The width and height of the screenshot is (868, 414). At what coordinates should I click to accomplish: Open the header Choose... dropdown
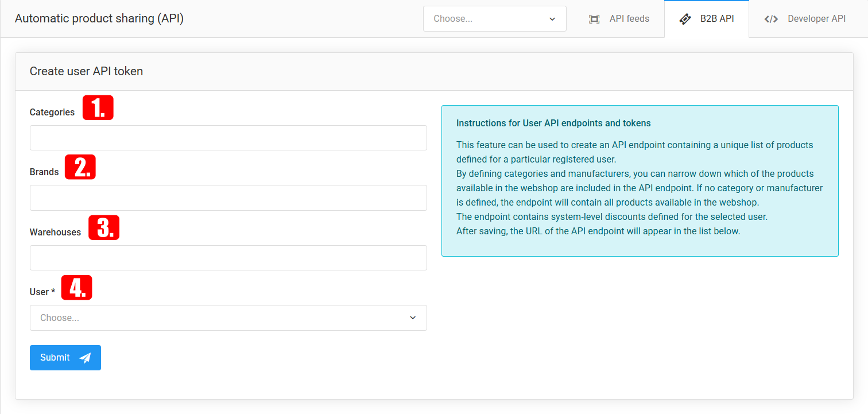(495, 18)
